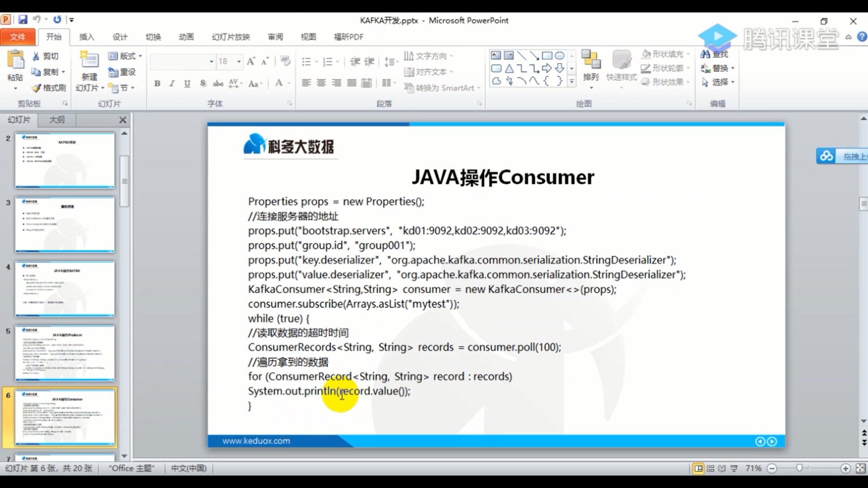Viewport: 868px width, 488px height.
Task: Click the Save icon in quick access toolbar
Action: pos(23,19)
